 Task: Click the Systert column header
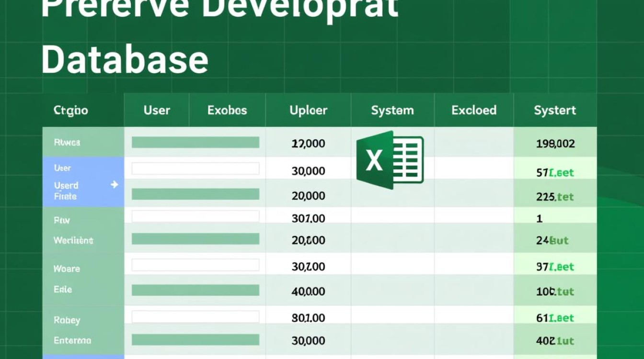point(555,111)
